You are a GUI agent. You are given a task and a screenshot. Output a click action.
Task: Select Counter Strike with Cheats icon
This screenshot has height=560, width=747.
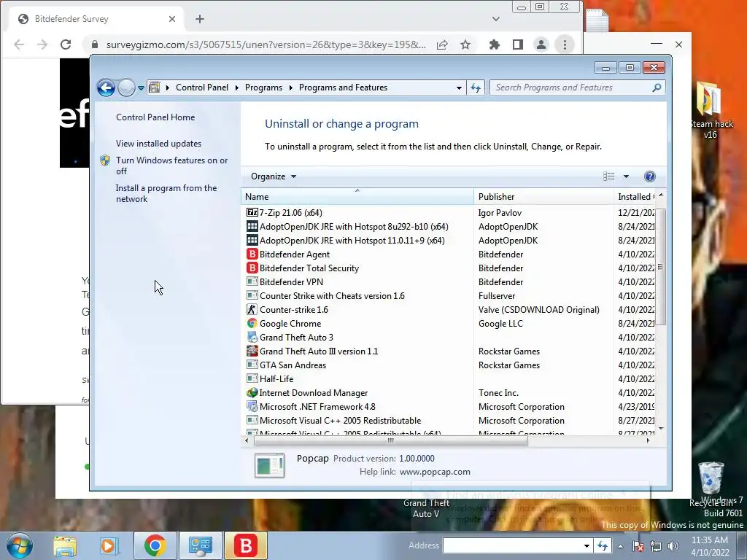pos(252,296)
